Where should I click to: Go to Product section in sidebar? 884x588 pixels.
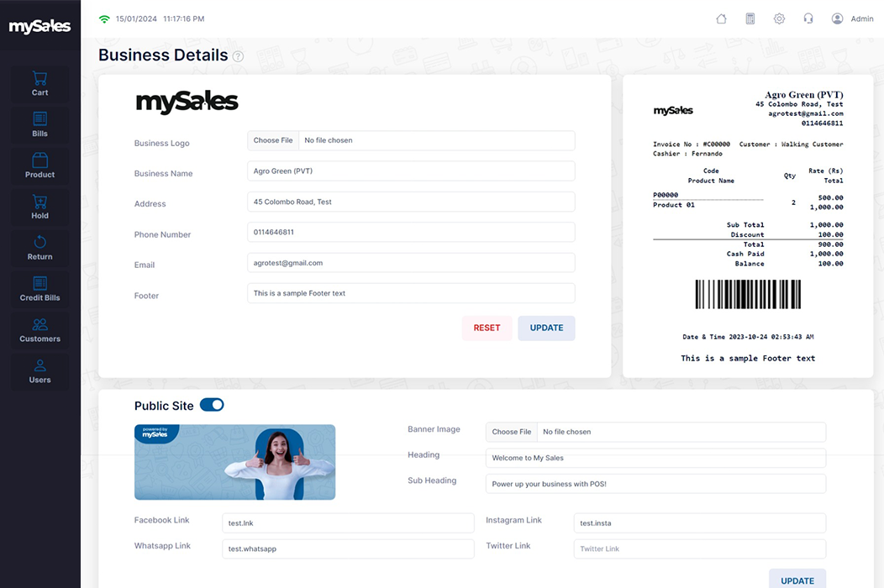click(39, 165)
